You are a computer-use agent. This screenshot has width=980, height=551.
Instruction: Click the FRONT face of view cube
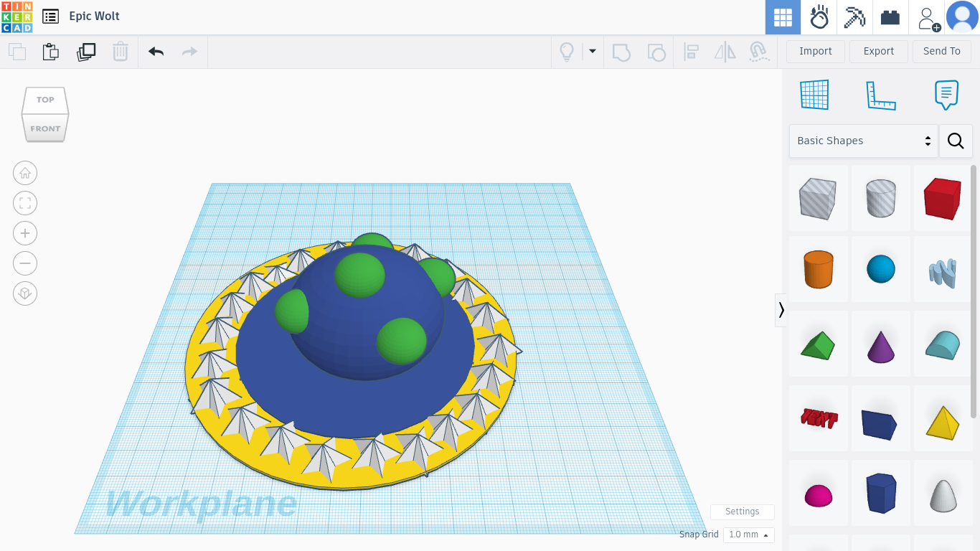[x=45, y=128]
